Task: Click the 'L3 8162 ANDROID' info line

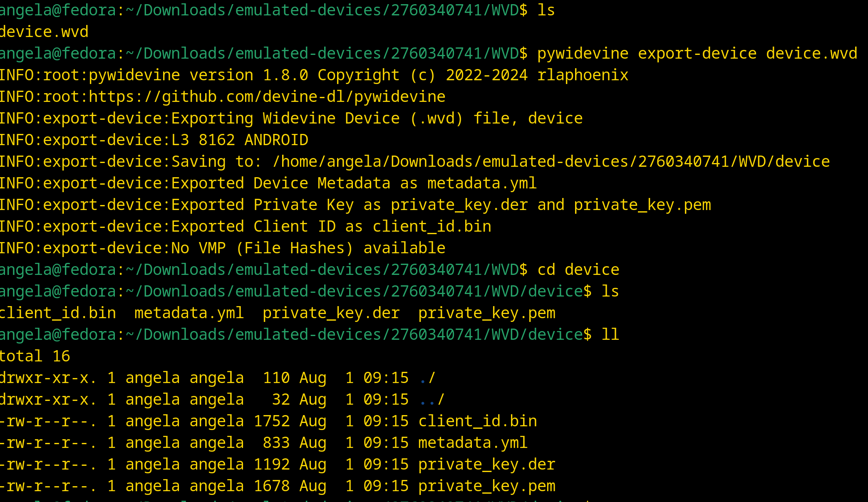Action: coord(240,140)
